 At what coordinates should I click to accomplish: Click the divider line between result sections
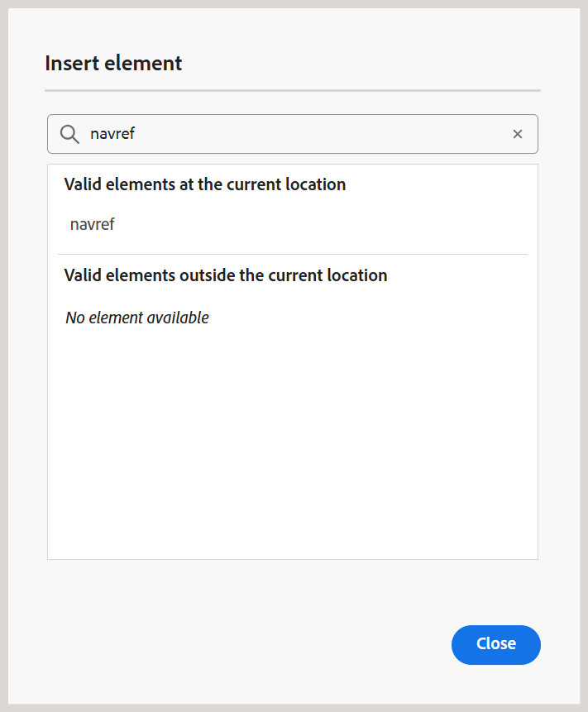(x=293, y=255)
